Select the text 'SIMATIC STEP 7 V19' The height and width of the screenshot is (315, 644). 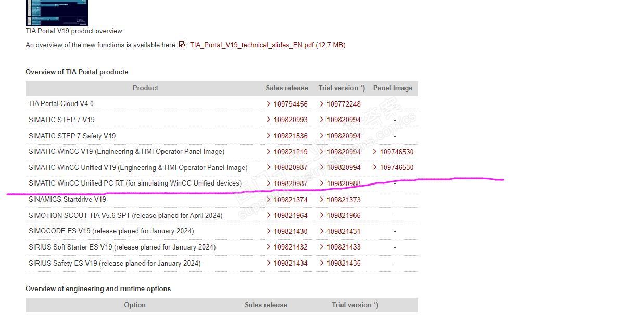(x=61, y=120)
